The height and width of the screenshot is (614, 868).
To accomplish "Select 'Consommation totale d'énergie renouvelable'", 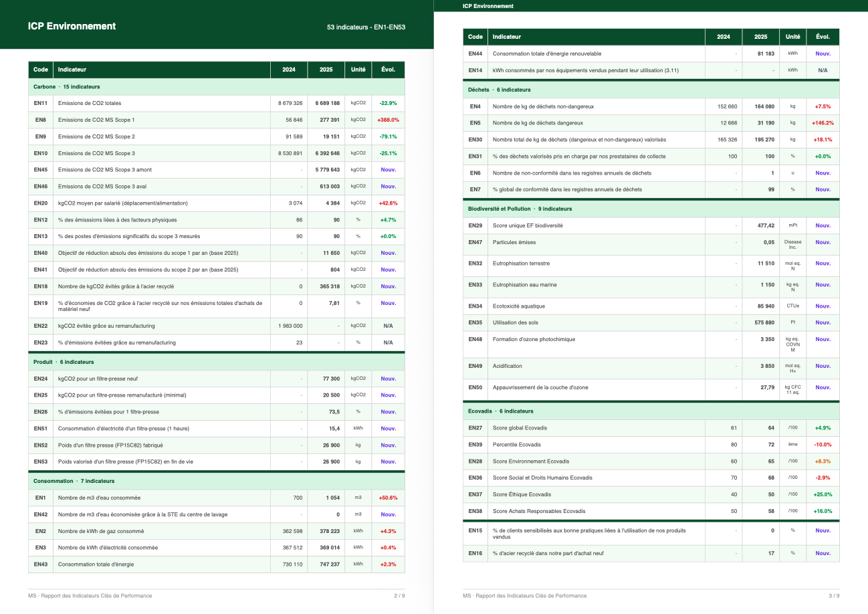I will [x=547, y=54].
